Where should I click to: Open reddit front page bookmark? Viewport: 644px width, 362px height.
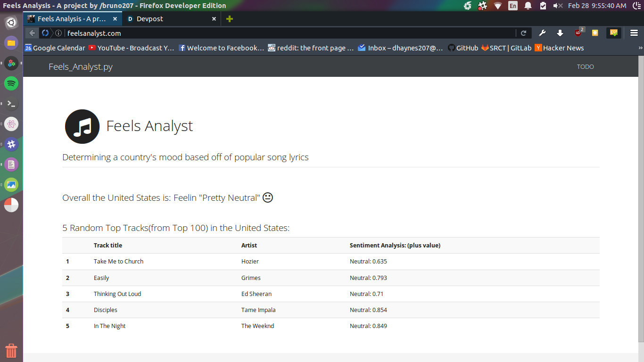tap(311, 48)
